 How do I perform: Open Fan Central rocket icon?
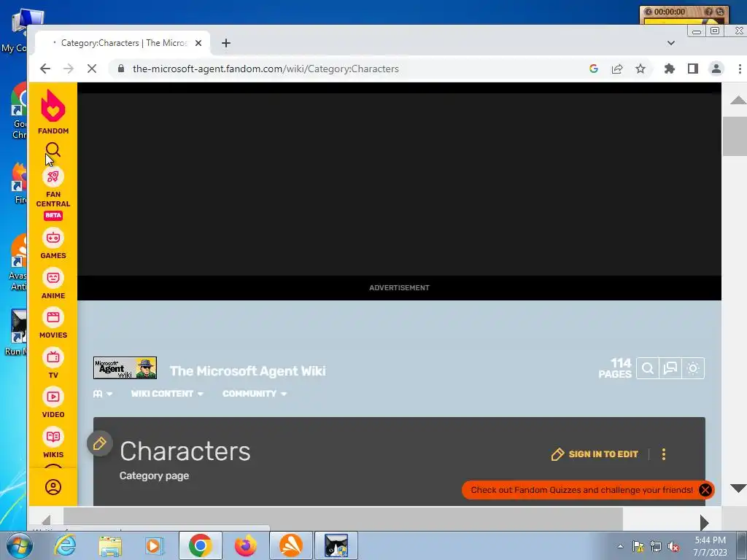point(53,176)
